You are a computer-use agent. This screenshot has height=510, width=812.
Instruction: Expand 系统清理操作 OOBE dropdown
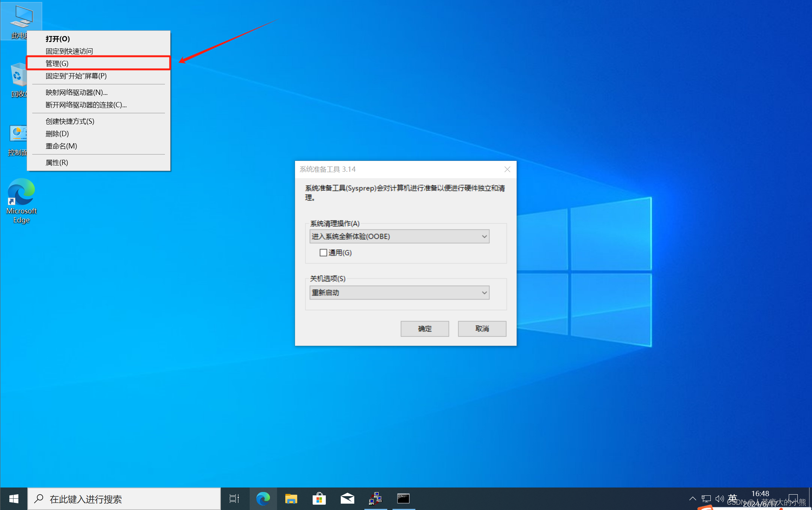[399, 236]
